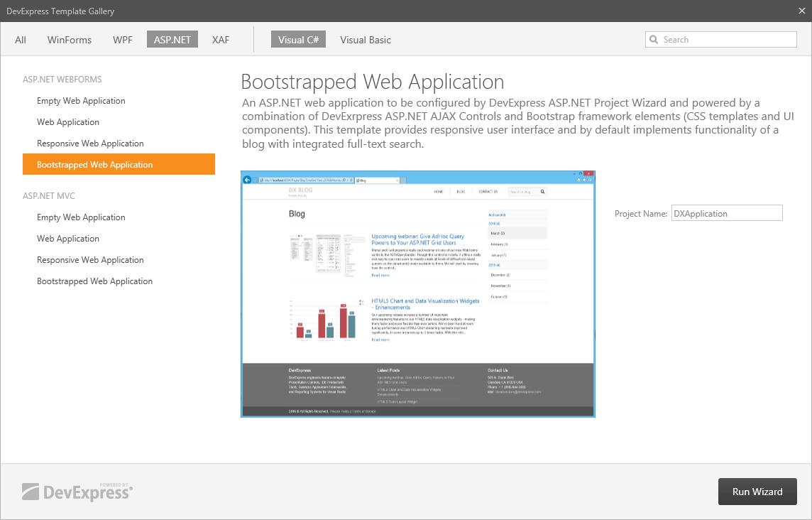This screenshot has width=812, height=520.
Task: Click the Run Wizard button
Action: click(757, 492)
